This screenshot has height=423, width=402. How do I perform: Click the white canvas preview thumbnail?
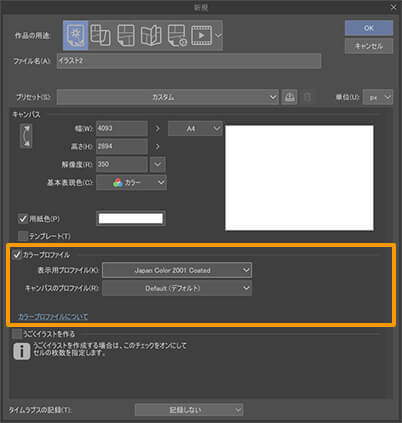(299, 178)
